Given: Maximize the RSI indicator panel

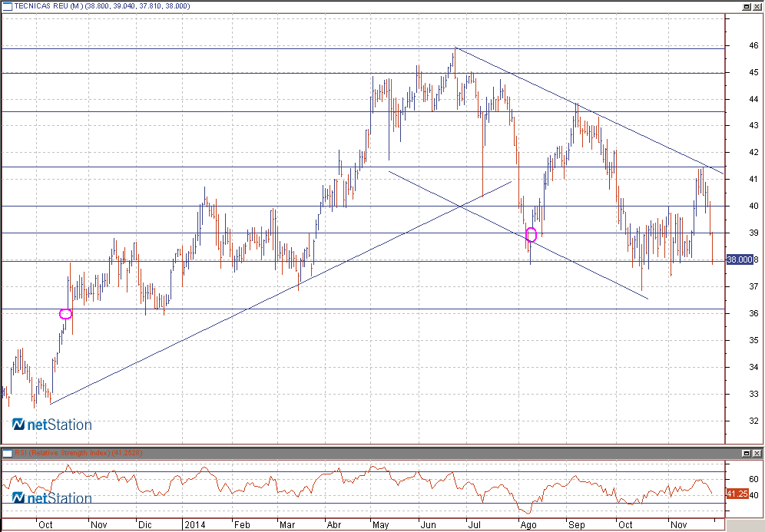Looking at the screenshot, I should pos(747,454).
